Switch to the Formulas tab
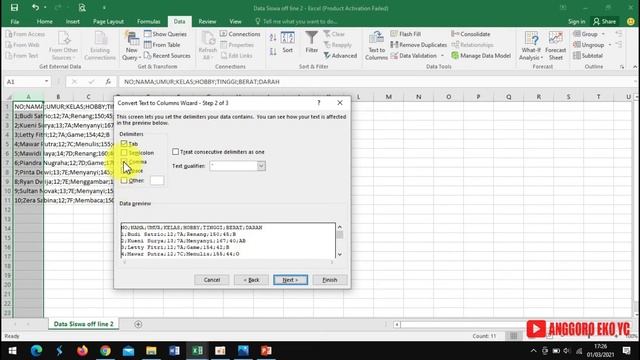 click(x=149, y=22)
